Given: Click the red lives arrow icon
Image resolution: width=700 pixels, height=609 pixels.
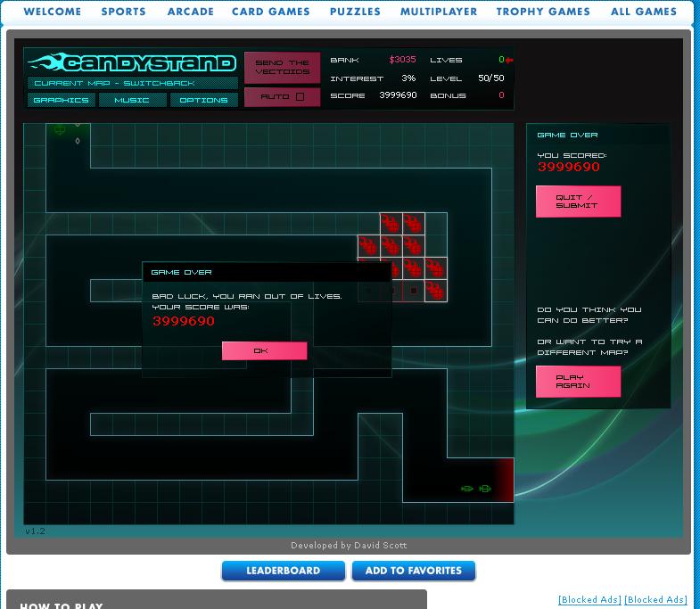Looking at the screenshot, I should coord(509,60).
